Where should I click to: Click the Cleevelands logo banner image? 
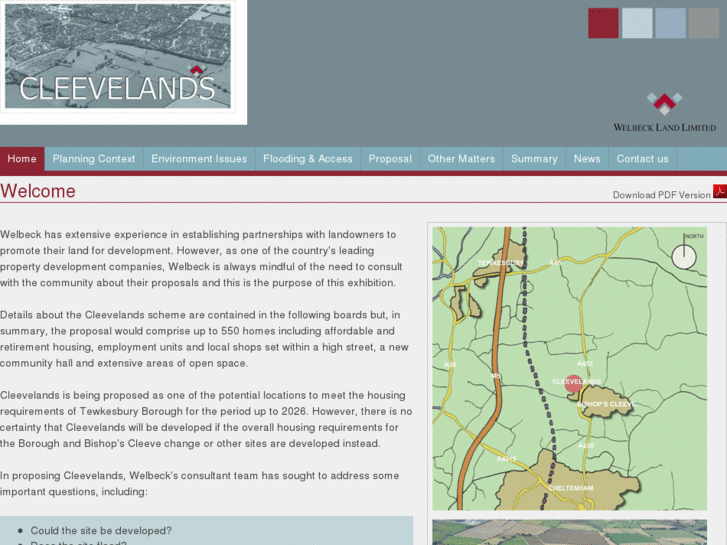[118, 57]
